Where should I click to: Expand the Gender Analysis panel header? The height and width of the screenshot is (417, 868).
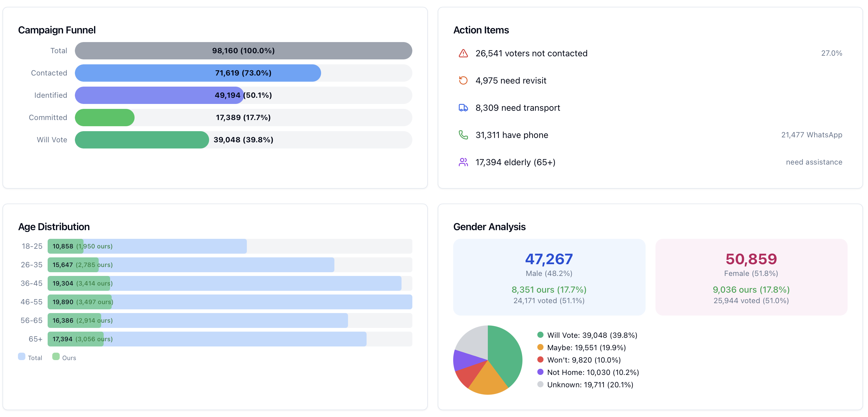[x=489, y=227]
